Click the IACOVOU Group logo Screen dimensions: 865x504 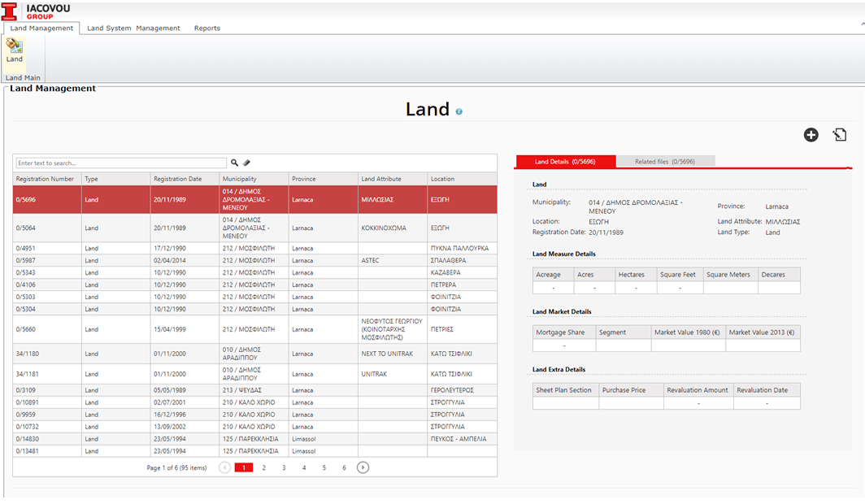[37, 10]
